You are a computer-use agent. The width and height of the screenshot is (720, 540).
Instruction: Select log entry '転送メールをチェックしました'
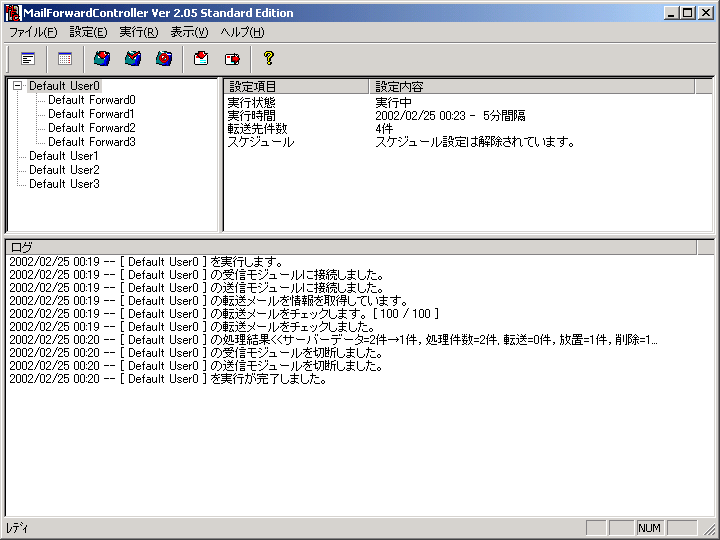pyautogui.click(x=192, y=326)
